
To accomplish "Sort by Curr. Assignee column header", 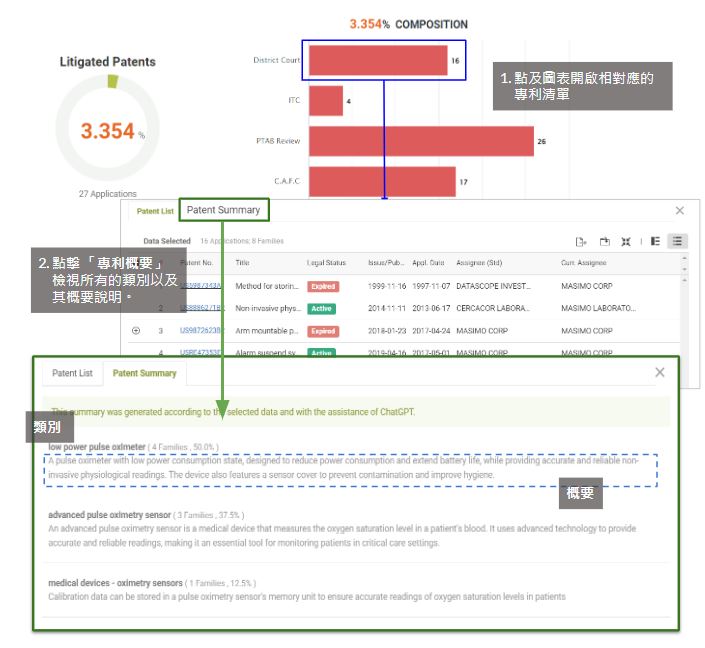I will coord(584,263).
